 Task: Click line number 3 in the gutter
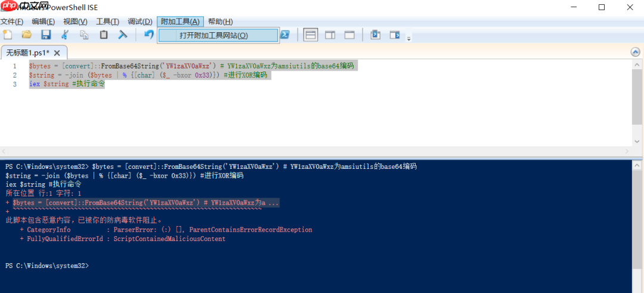[x=15, y=84]
